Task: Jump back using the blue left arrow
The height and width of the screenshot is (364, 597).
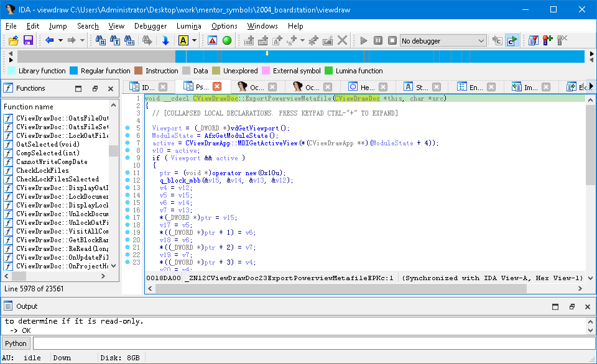Action: 49,40
